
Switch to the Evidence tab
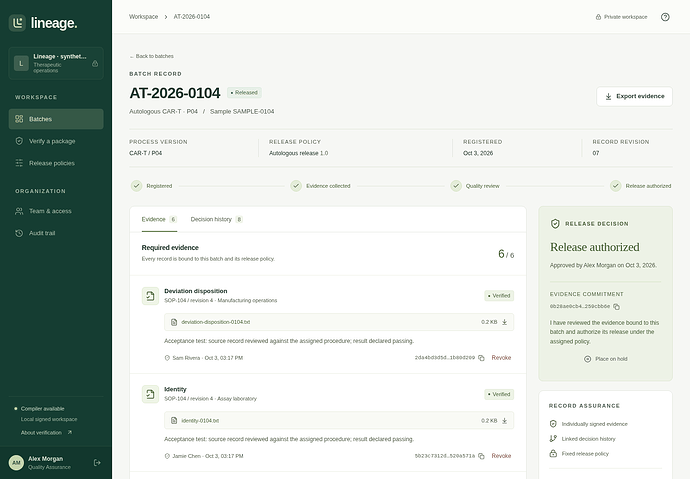coord(159,219)
